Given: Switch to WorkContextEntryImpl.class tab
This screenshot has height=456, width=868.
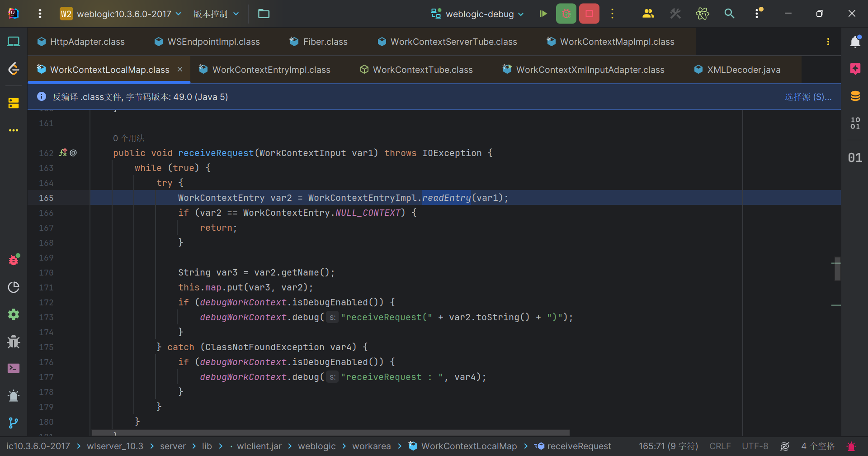Looking at the screenshot, I should tap(265, 70).
